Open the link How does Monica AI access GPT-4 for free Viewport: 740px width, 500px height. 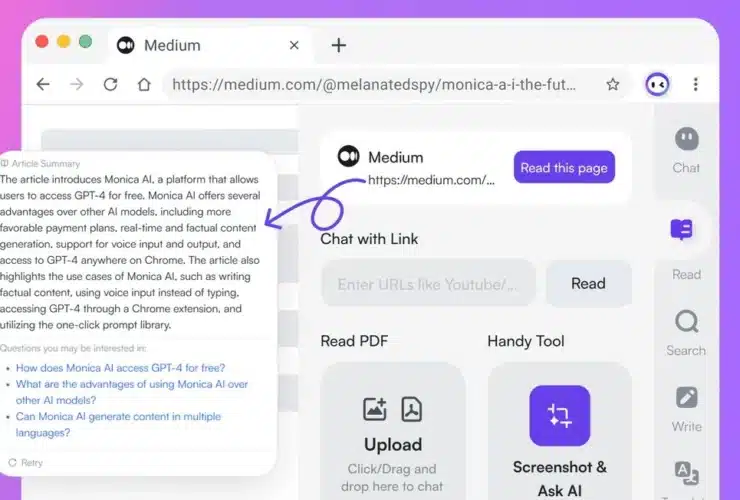tap(120, 368)
